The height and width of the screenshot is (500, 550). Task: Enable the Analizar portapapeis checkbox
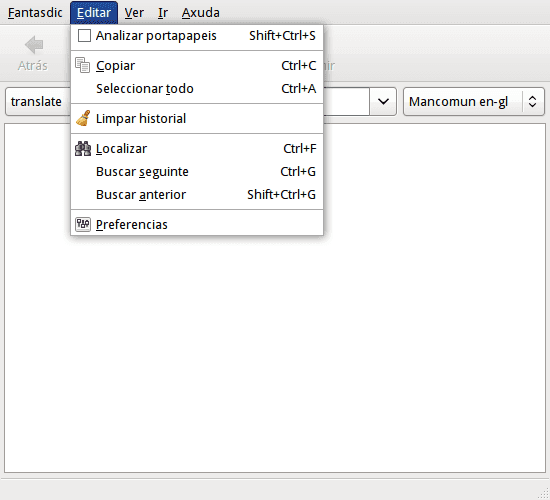click(84, 36)
